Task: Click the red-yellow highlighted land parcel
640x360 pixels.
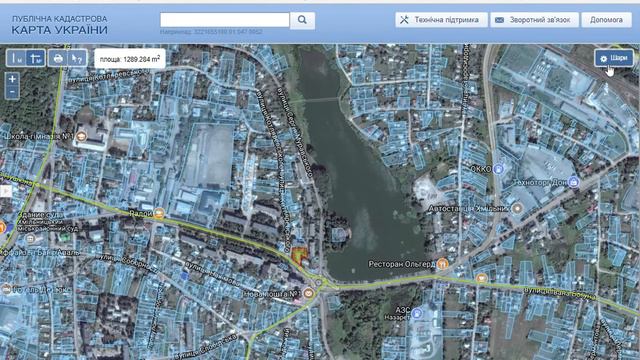Action: pyautogui.click(x=300, y=256)
